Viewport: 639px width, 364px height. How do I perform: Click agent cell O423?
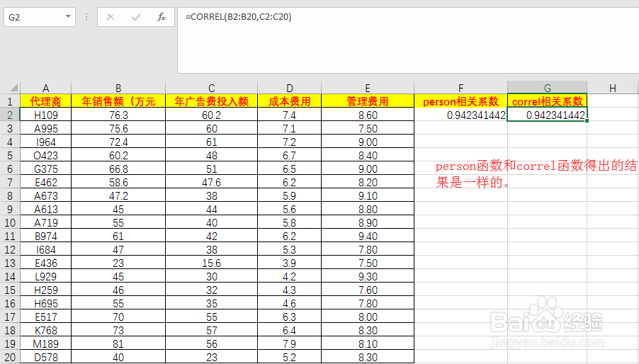pos(45,155)
